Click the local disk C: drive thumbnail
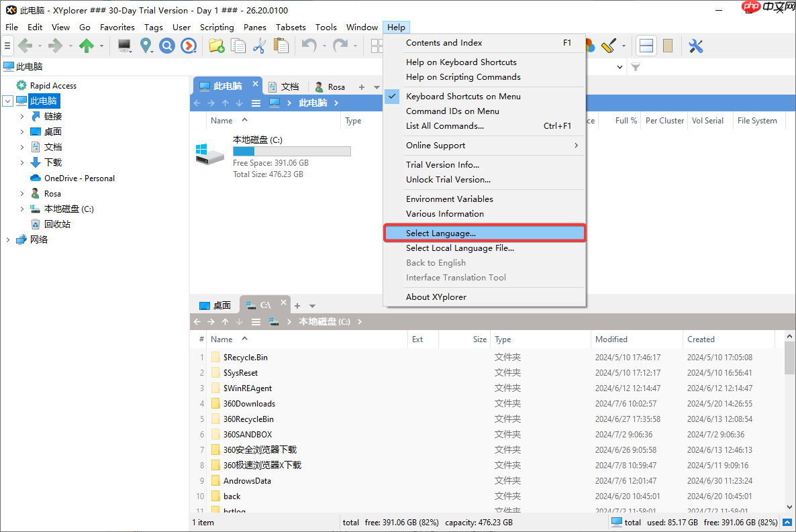Screen dimensions: 796x532 209,154
